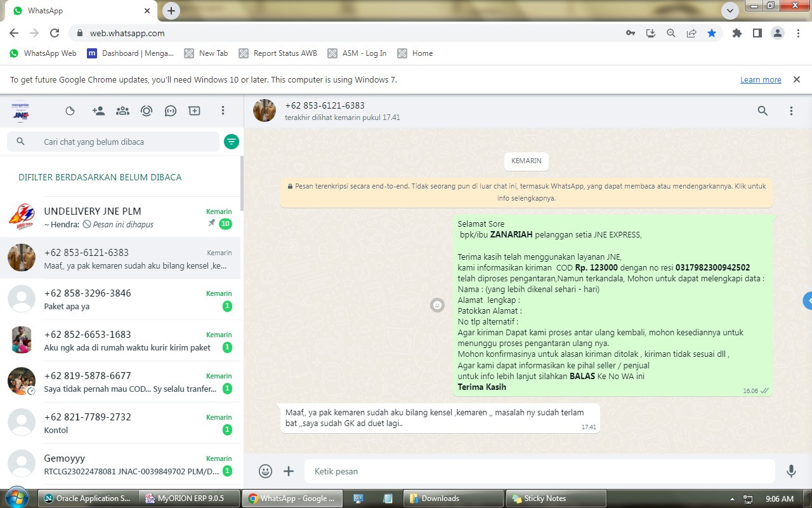This screenshot has height=508, width=812.
Task: Open a new browser tab
Action: click(x=171, y=10)
